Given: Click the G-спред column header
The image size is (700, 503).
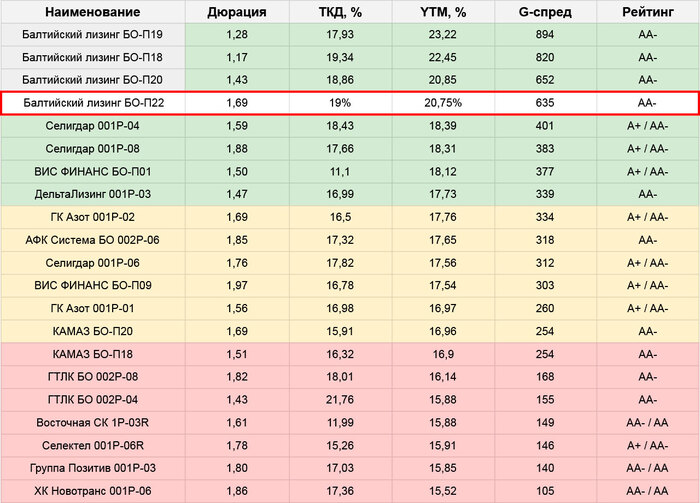Looking at the screenshot, I should coord(544,12).
